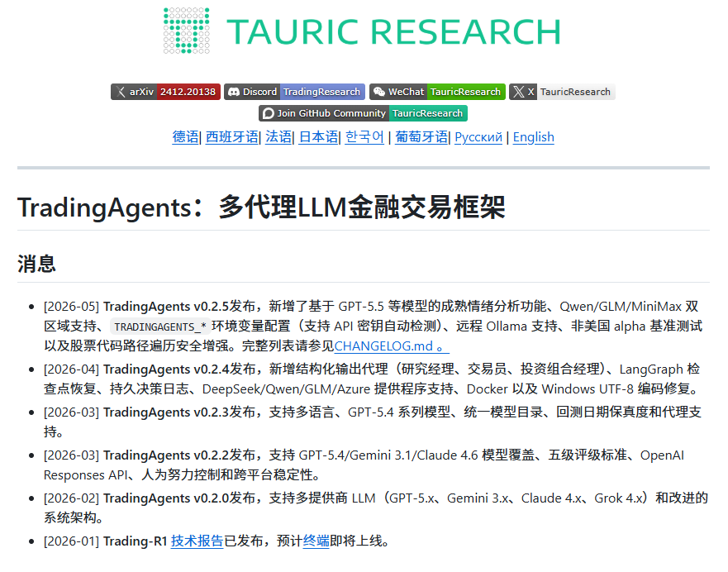Click the [2026-01] date entry
The width and height of the screenshot is (728, 572).
click(72, 541)
